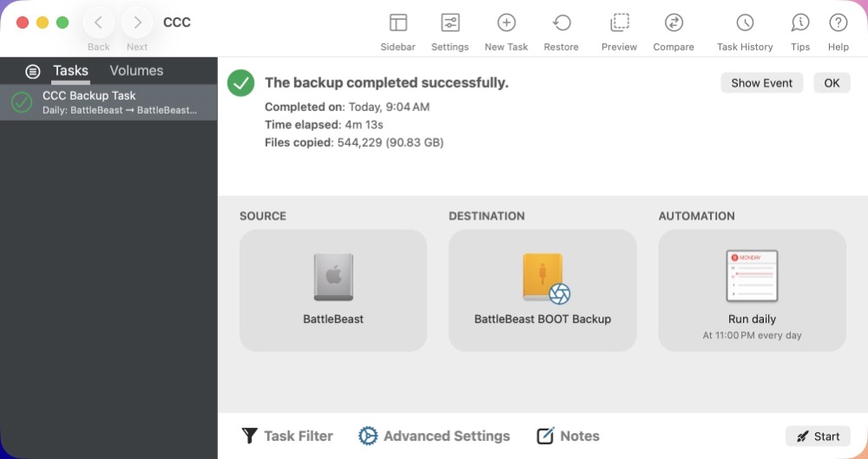
Task: Choose the BattleBeast BOOT Backup destination
Action: pos(542,290)
